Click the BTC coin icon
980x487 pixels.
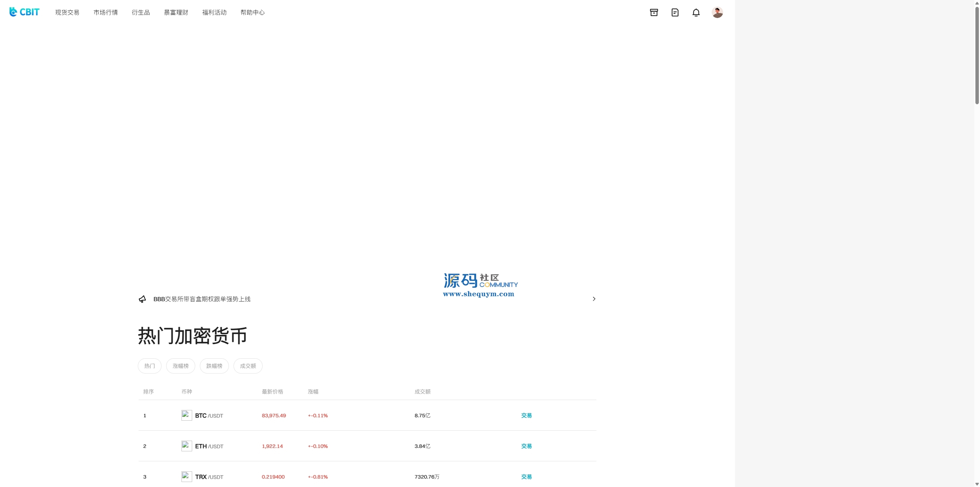pyautogui.click(x=186, y=415)
